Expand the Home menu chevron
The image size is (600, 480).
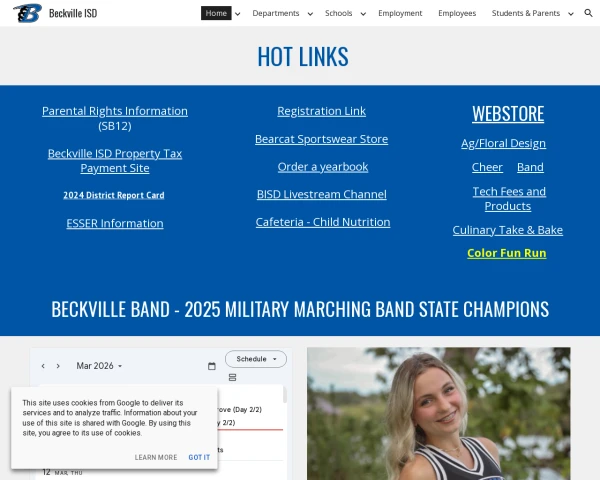click(238, 14)
